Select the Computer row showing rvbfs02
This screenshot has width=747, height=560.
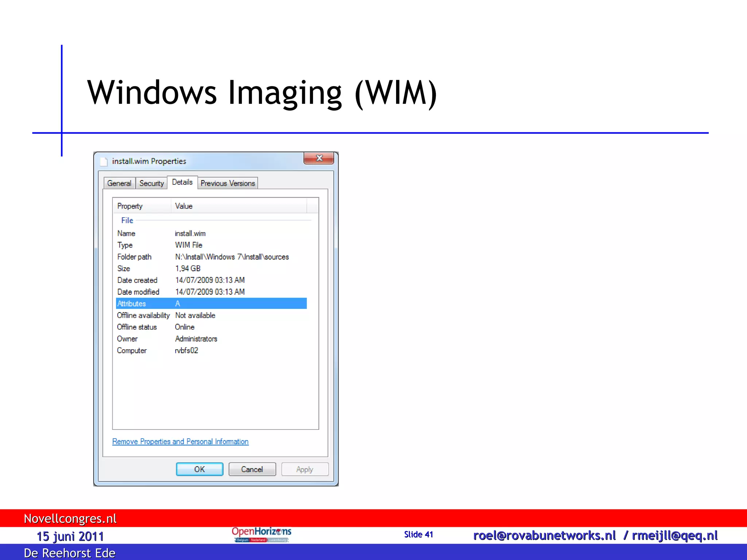click(x=211, y=350)
